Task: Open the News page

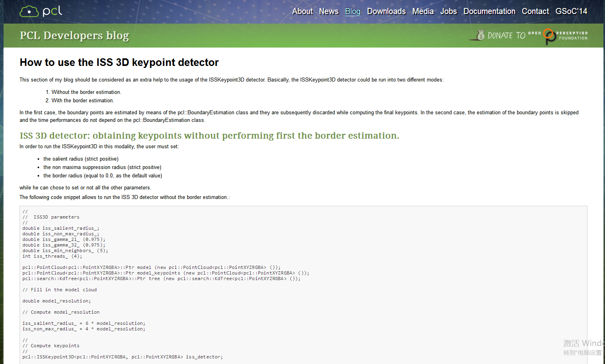Action: [329, 12]
